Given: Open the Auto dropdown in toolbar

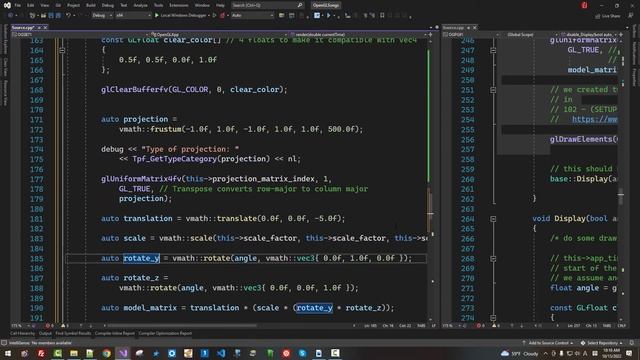Looking at the screenshot, I should (x=252, y=16).
